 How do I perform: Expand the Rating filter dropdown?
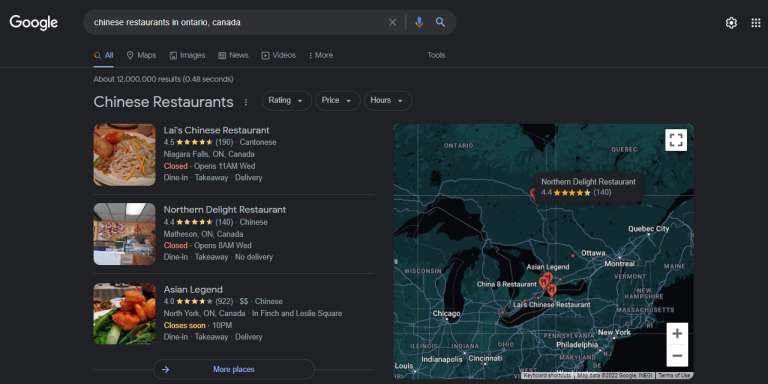287,100
